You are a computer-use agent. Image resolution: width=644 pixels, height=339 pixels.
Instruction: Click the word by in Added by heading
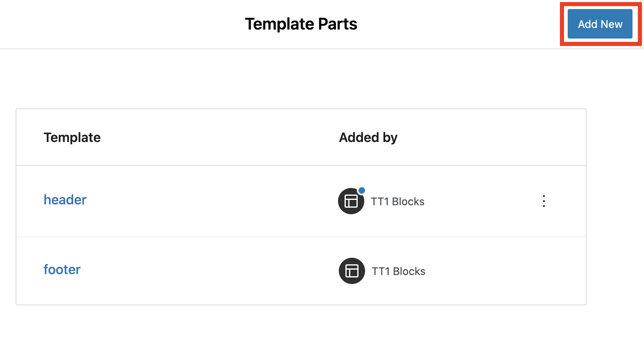click(390, 137)
